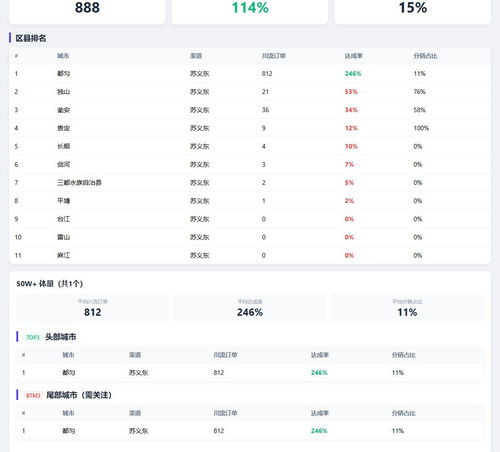Click order count 812 in 区县排名 row 1

pos(267,74)
